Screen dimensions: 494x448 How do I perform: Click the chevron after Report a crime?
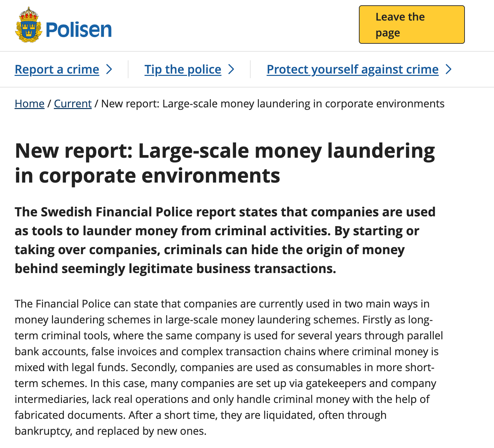109,69
